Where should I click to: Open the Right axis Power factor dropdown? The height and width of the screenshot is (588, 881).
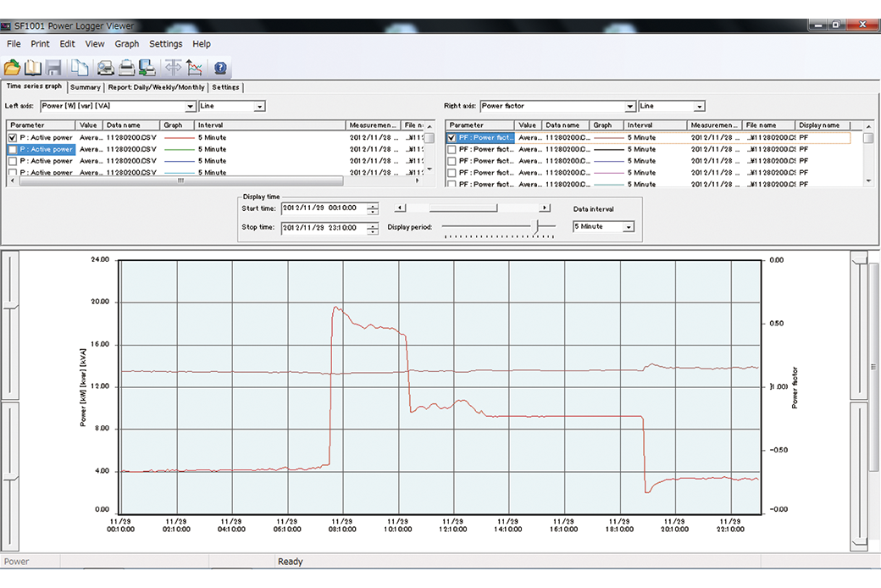630,107
